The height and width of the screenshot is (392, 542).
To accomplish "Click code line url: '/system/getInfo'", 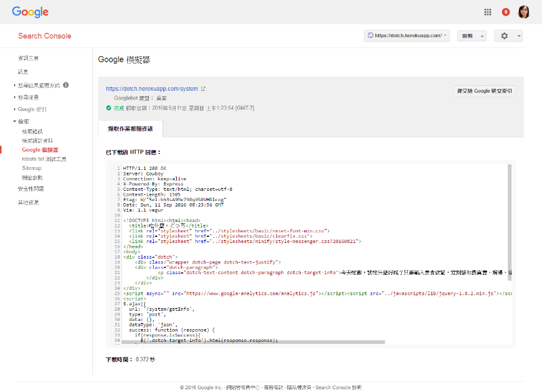I will pos(162,309).
